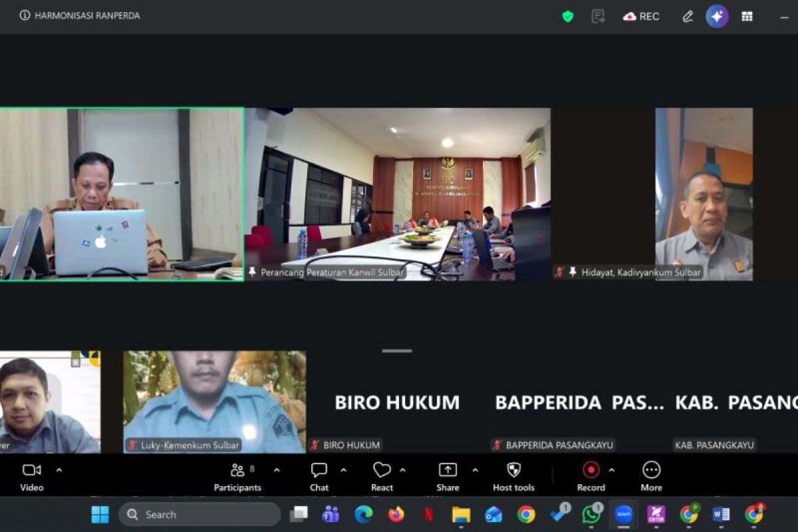Expand the Share options arrow
The height and width of the screenshot is (532, 798).
tap(475, 470)
